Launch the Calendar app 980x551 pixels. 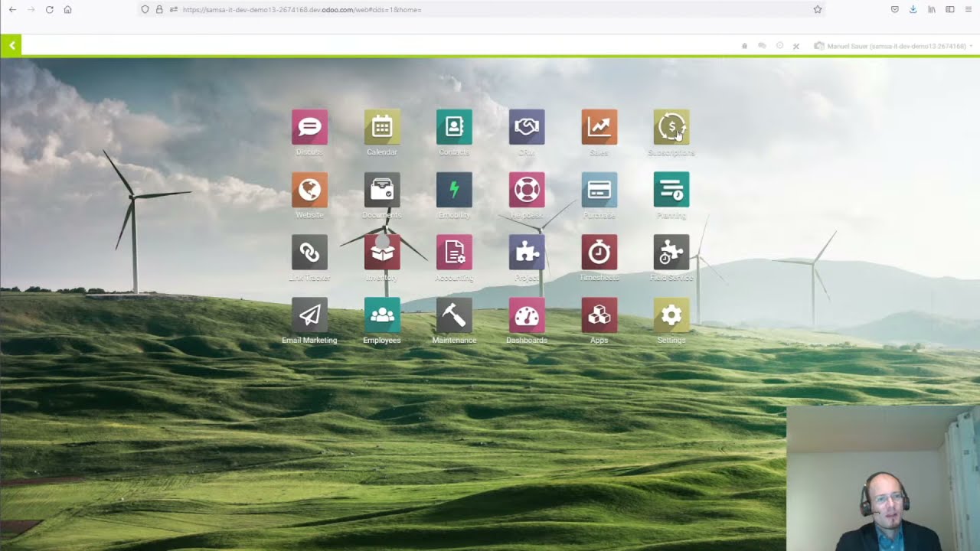pyautogui.click(x=381, y=127)
